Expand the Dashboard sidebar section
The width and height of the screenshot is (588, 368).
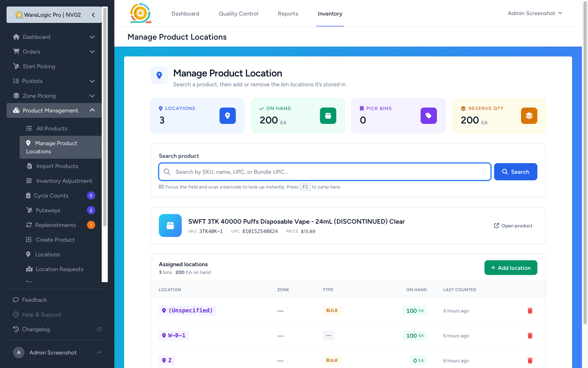92,37
